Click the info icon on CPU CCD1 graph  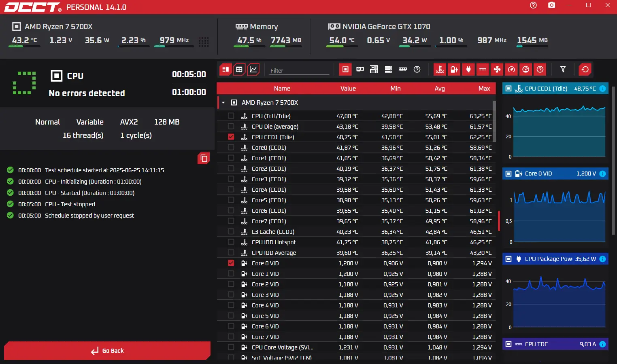pyautogui.click(x=602, y=89)
